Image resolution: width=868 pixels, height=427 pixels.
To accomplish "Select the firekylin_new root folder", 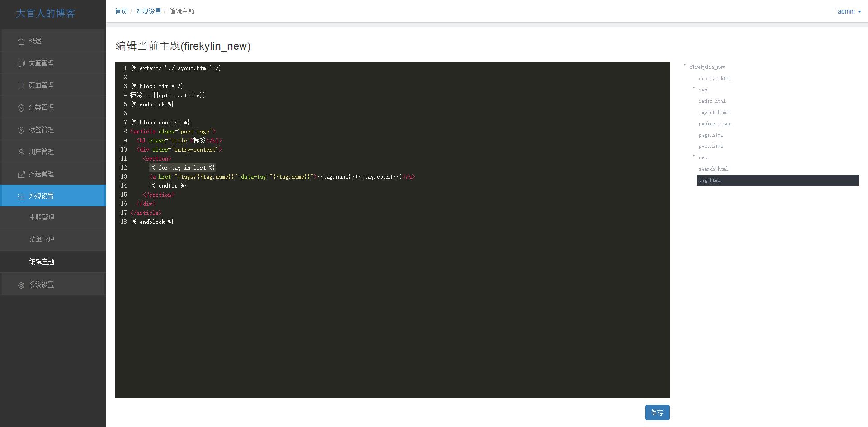I will [x=707, y=67].
